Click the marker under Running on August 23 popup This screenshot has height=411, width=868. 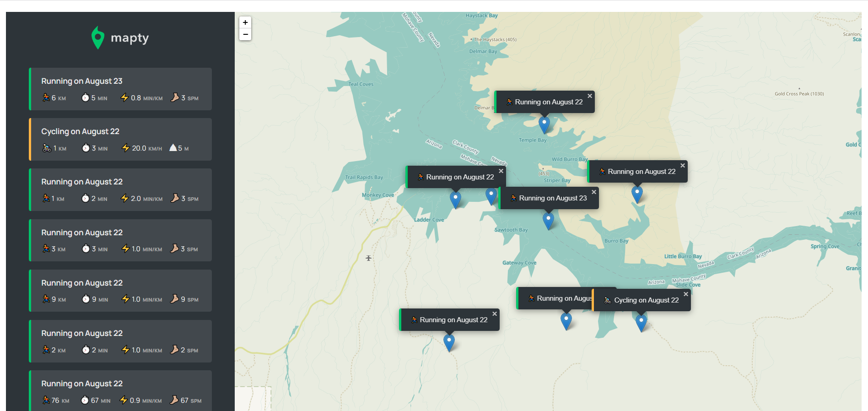coord(548,220)
